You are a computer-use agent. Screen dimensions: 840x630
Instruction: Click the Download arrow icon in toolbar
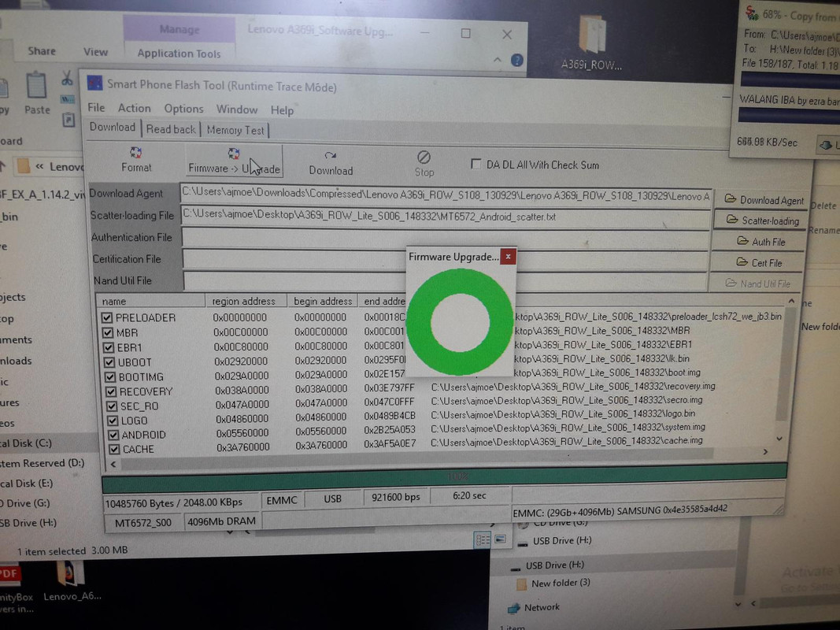[x=330, y=156]
